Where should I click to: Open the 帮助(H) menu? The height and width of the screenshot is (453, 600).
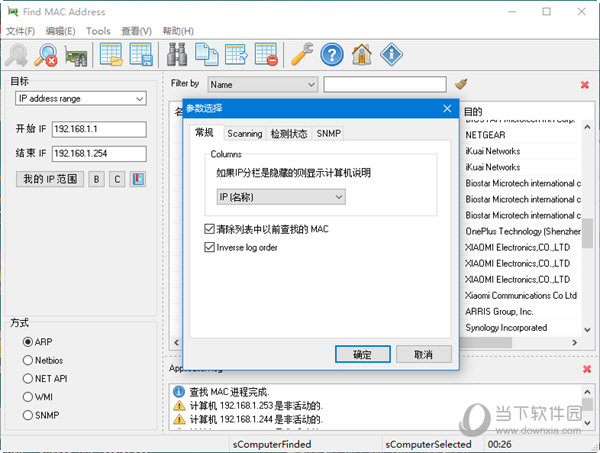pyautogui.click(x=178, y=31)
